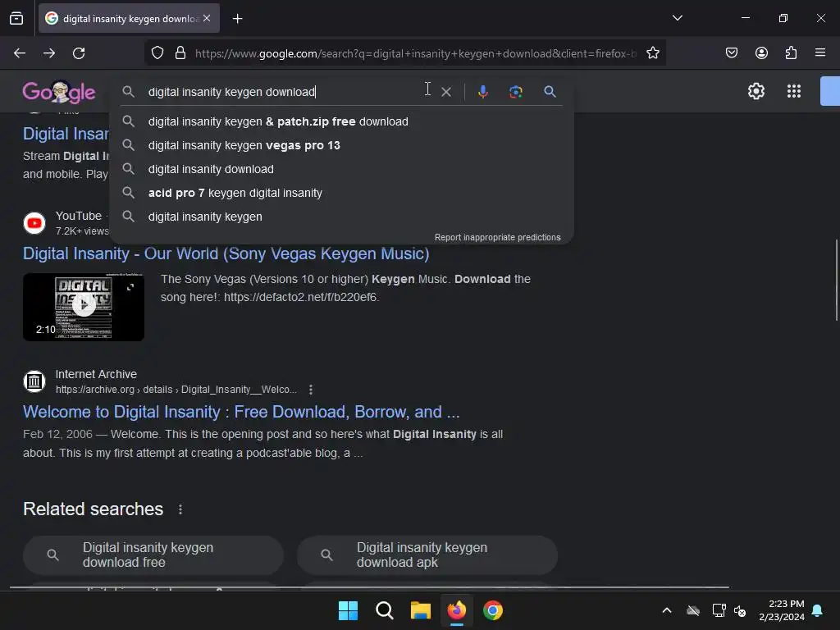Choose suggestion acid pro 7 keygen
The width and height of the screenshot is (840, 630).
pyautogui.click(x=342, y=193)
